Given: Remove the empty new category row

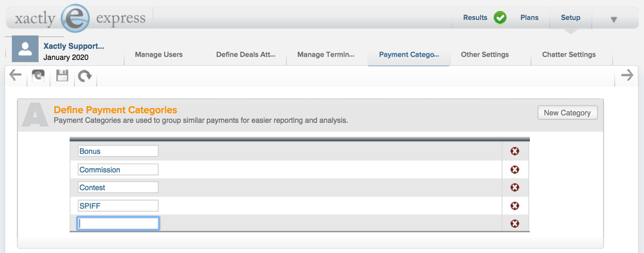Looking at the screenshot, I should click(514, 223).
